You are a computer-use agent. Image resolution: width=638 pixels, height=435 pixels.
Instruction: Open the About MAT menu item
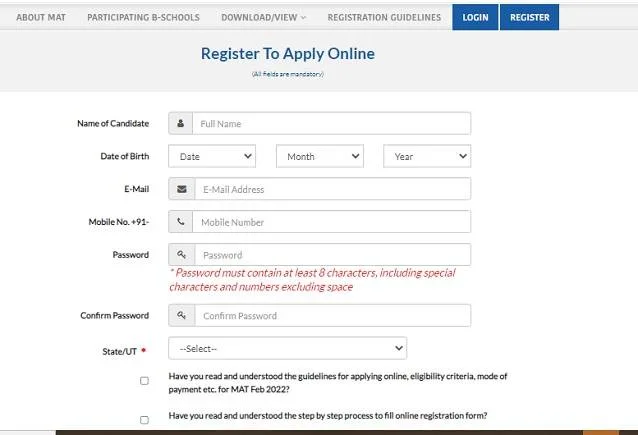[x=41, y=18]
